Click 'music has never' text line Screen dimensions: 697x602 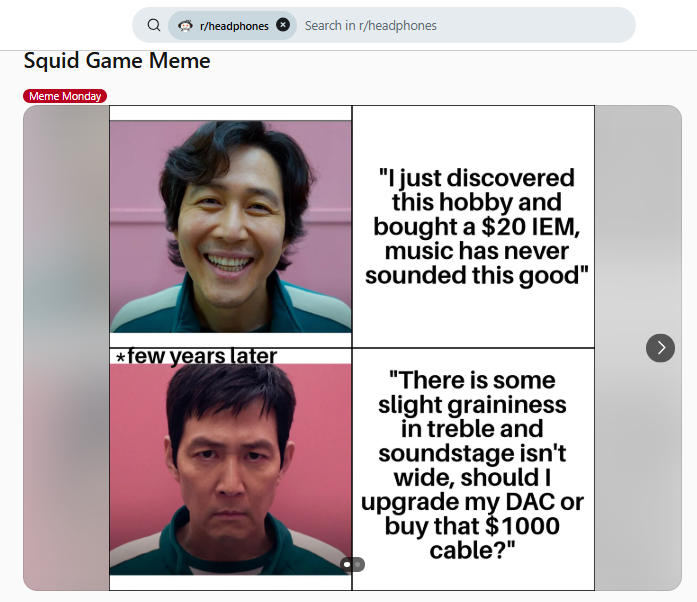click(x=476, y=250)
